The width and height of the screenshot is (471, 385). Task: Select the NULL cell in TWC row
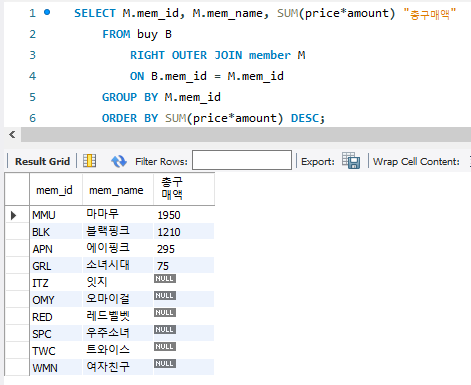[184, 350]
